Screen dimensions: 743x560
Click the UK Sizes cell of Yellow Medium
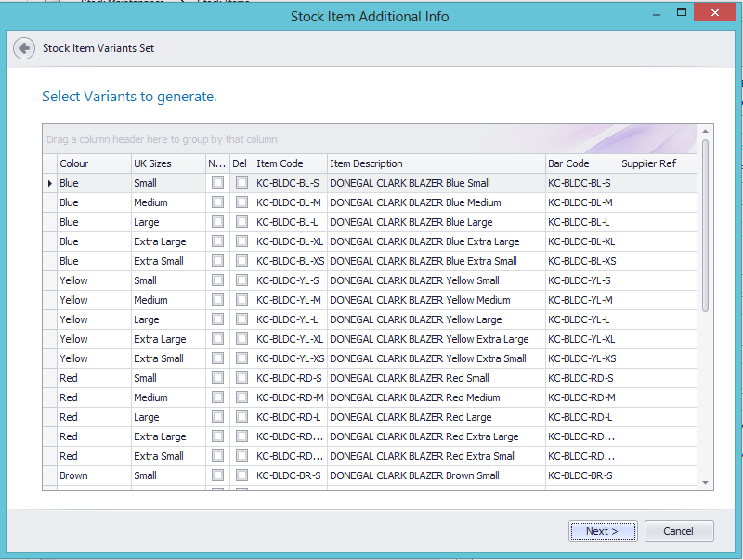pos(168,300)
